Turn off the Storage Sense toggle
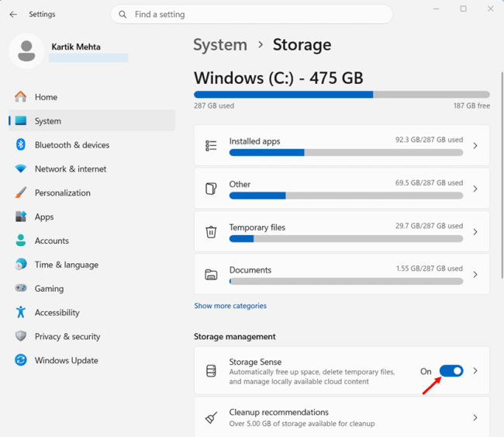Image resolution: width=504 pixels, height=437 pixels. (451, 371)
